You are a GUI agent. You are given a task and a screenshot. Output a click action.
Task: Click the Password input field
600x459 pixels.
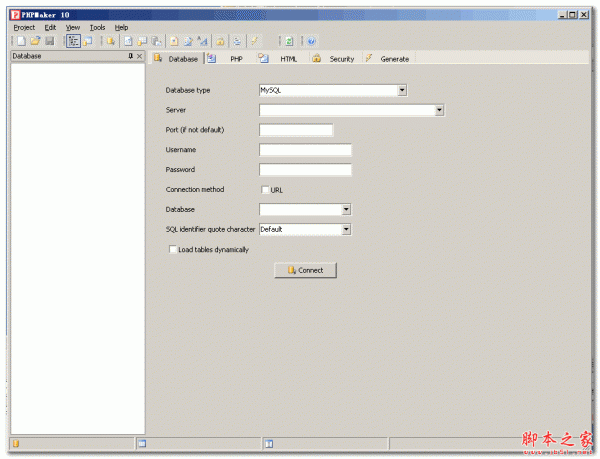pyautogui.click(x=305, y=170)
